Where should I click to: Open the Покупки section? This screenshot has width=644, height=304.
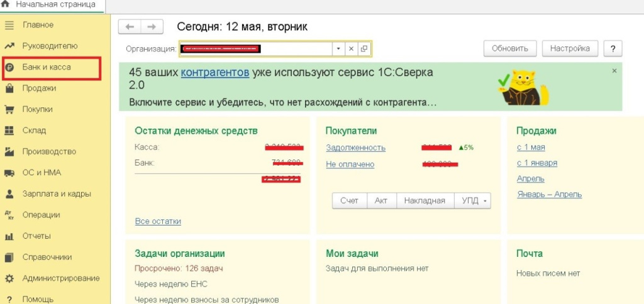click(x=37, y=109)
